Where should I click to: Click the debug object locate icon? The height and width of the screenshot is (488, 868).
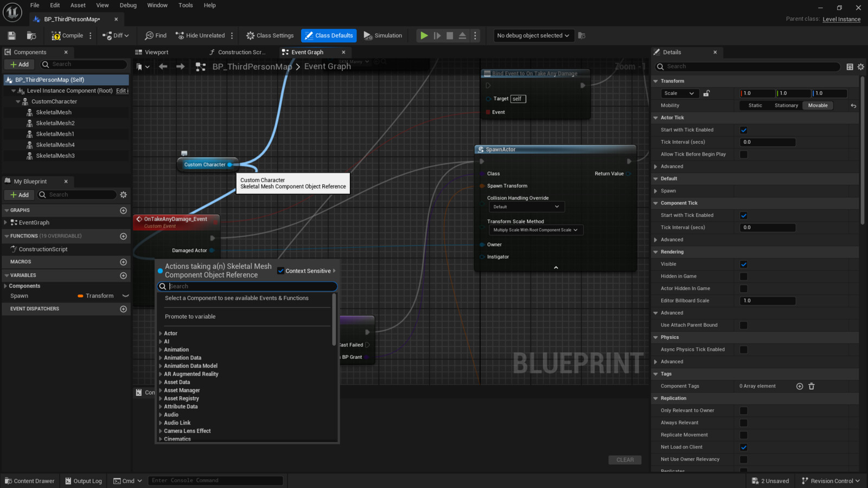point(582,36)
